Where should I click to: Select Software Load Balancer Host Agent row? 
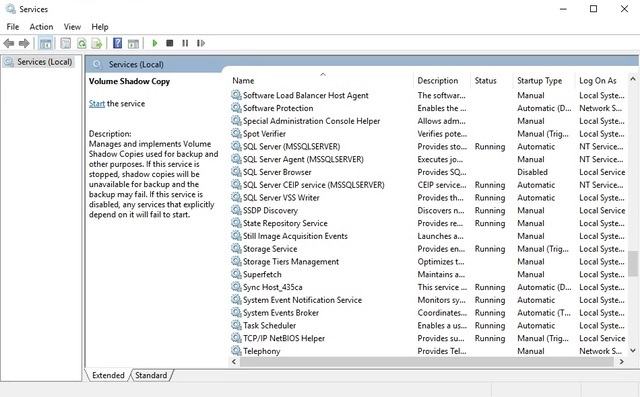pyautogui.click(x=429, y=95)
